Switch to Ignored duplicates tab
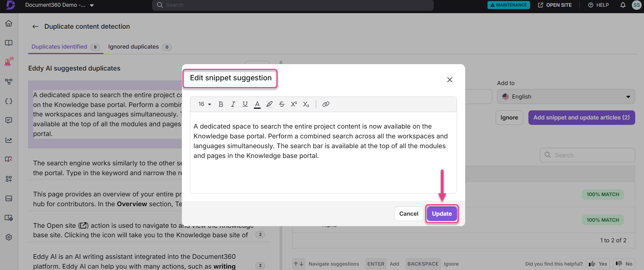Screen dimensions: 644x270 coord(140,47)
